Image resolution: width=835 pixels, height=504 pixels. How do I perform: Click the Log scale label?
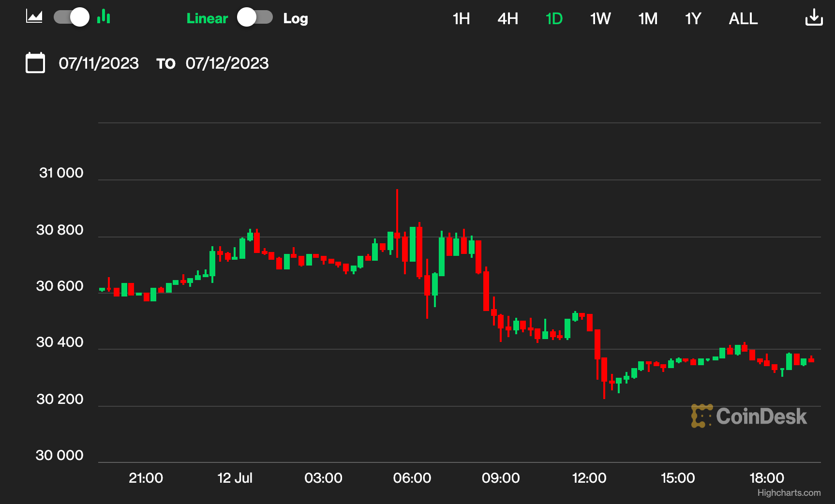296,18
